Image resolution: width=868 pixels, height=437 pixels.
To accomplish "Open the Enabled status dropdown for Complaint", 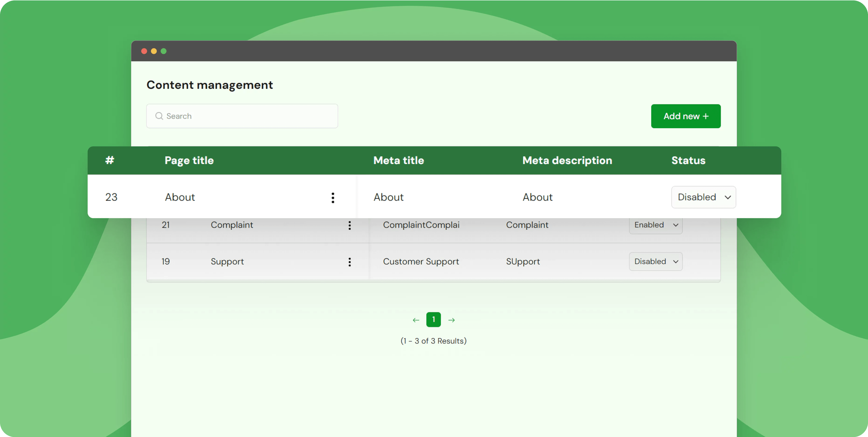I will 655,225.
